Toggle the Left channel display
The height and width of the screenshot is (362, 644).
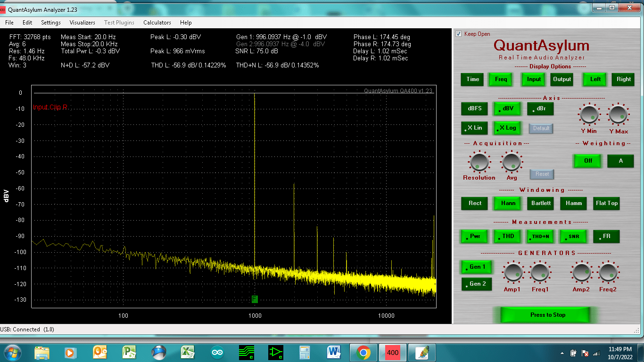[595, 79]
